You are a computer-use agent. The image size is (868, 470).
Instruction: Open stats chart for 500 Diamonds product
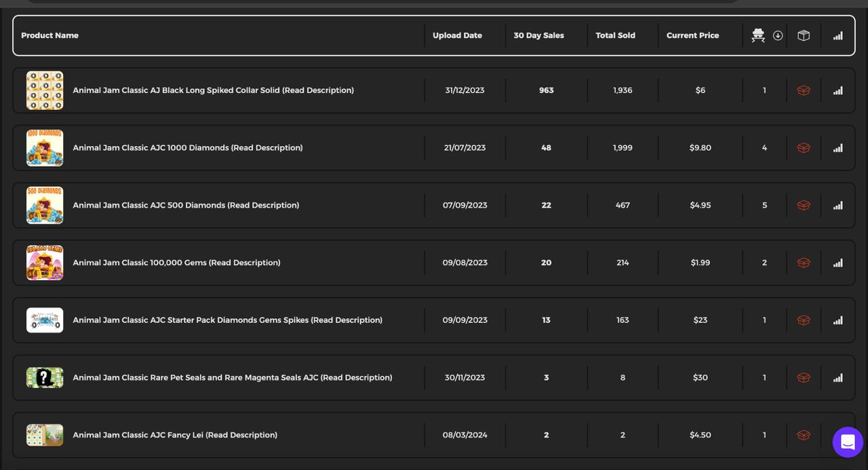coord(838,205)
